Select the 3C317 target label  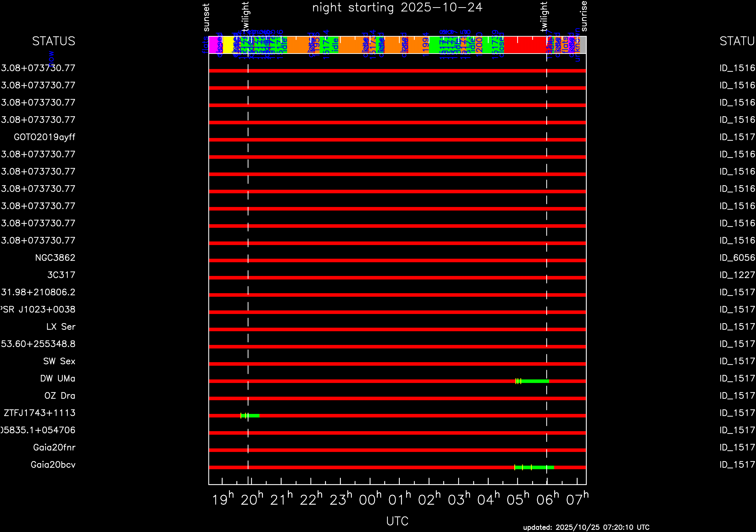tap(61, 275)
